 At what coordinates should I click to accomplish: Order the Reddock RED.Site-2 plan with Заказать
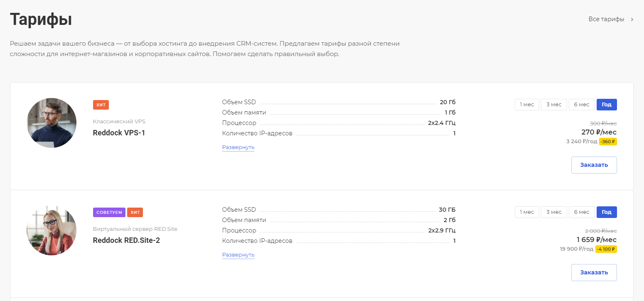coord(594,272)
